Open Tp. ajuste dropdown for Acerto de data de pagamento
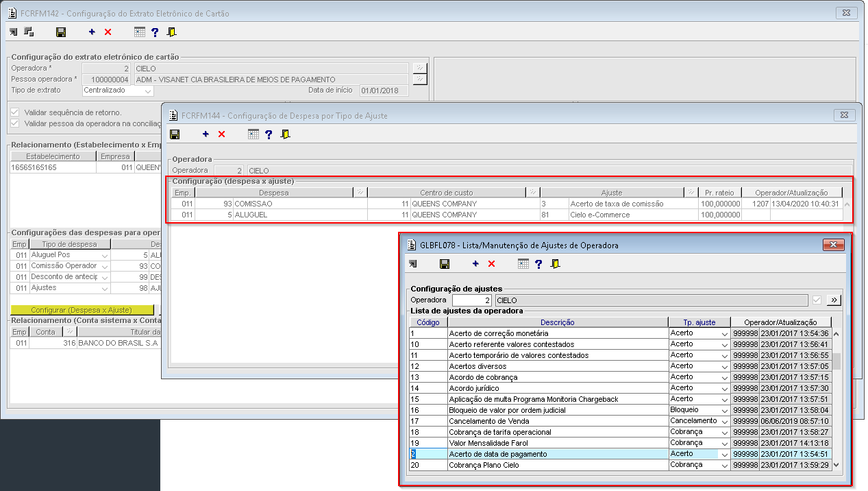868x491 pixels. point(725,454)
